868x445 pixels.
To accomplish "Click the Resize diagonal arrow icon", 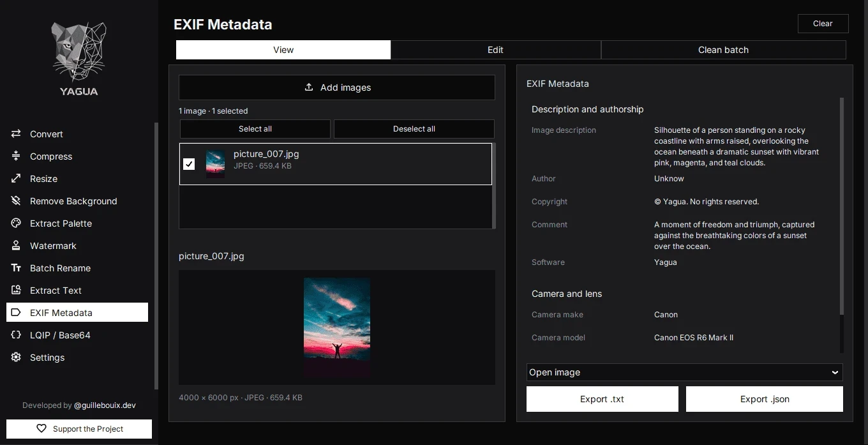I will coord(16,179).
